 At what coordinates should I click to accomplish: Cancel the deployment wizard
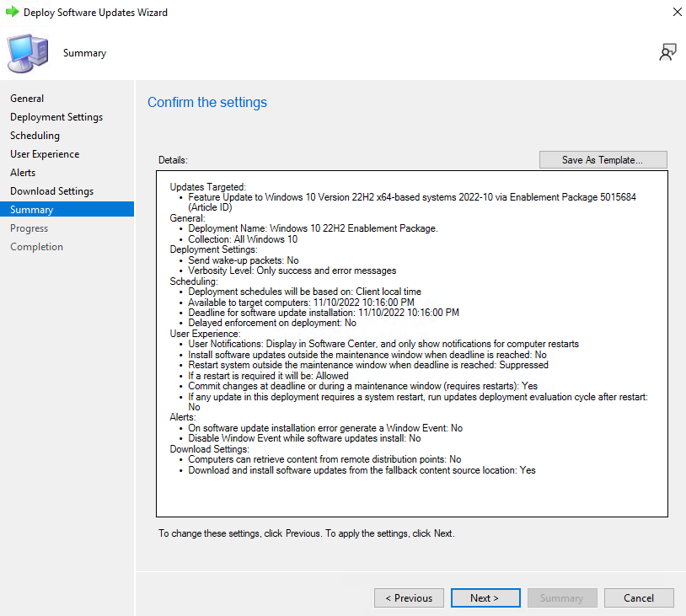coord(638,598)
